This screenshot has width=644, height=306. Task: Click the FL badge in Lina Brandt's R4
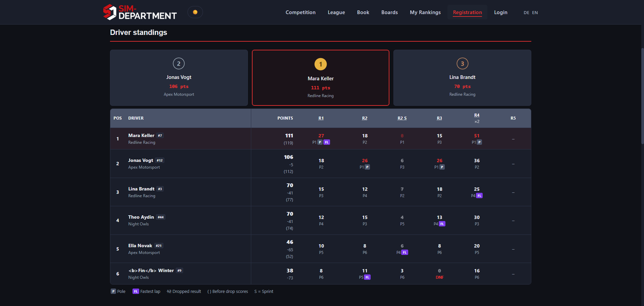point(479,196)
